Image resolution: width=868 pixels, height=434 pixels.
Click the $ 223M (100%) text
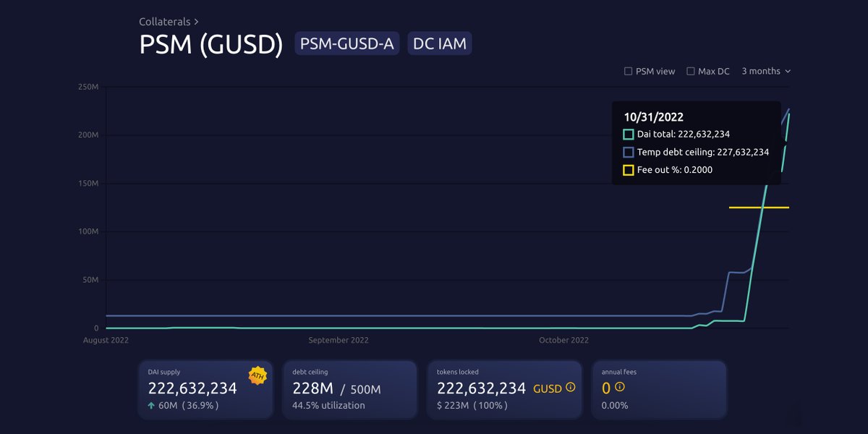[472, 406]
